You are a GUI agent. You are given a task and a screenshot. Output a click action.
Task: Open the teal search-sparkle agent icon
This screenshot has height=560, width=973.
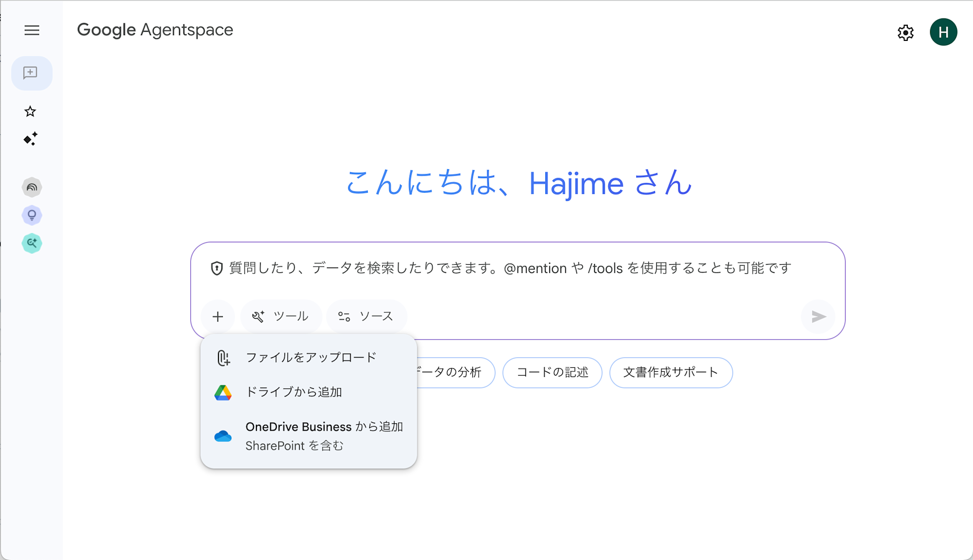click(32, 243)
